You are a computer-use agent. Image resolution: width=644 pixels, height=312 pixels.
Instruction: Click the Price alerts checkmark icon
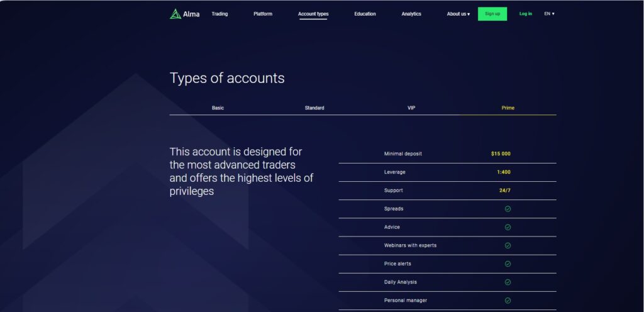coord(508,264)
